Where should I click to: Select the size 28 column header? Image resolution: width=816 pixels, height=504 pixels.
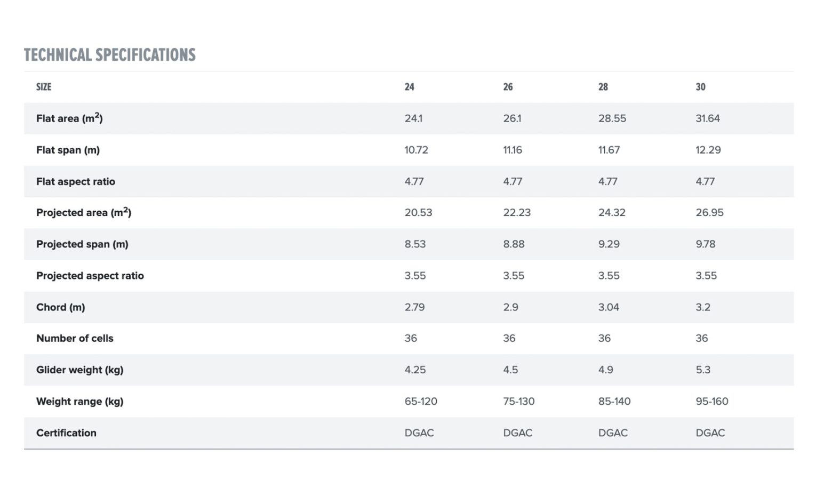pos(603,87)
